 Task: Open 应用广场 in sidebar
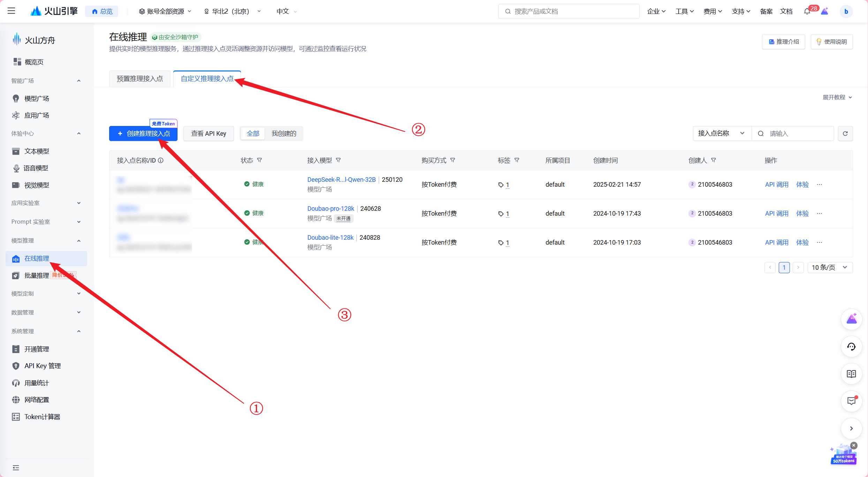tap(37, 115)
